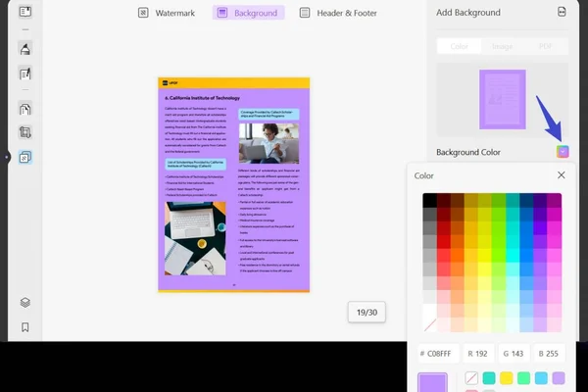
Task: Close the Color picker popup
Action: pyautogui.click(x=561, y=175)
